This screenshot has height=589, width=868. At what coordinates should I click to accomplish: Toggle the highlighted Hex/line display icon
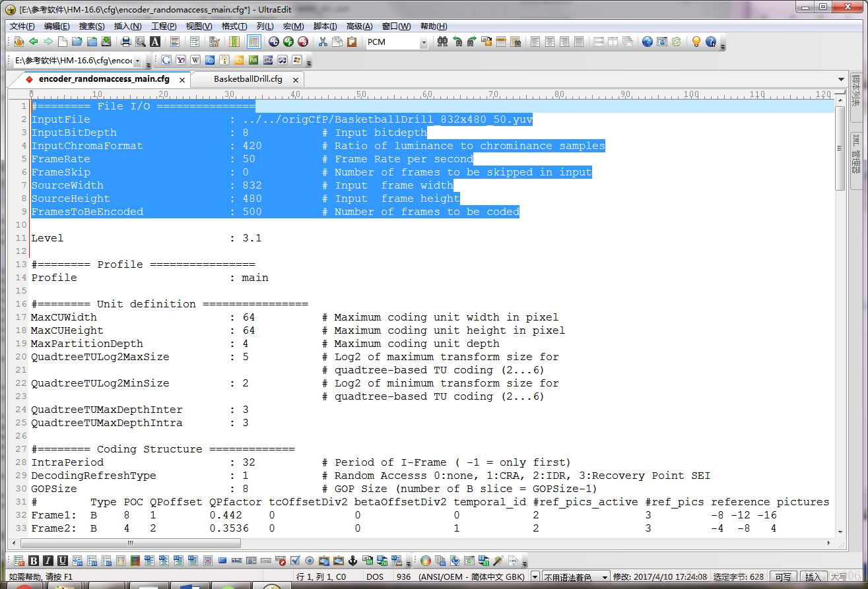tap(253, 42)
